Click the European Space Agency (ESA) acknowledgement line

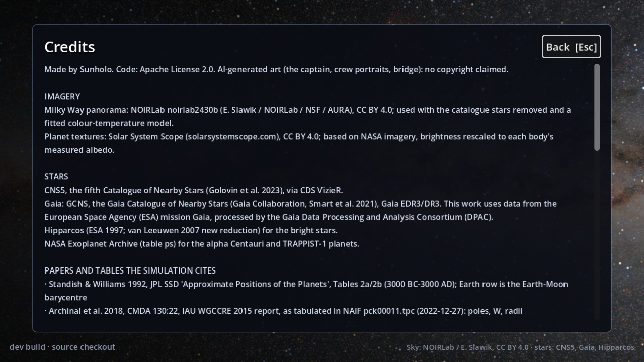pyautogui.click(x=269, y=217)
